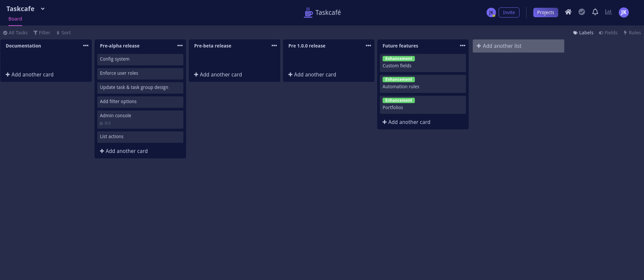The height and width of the screenshot is (280, 644).
Task: Open the Labels manager
Action: (583, 33)
